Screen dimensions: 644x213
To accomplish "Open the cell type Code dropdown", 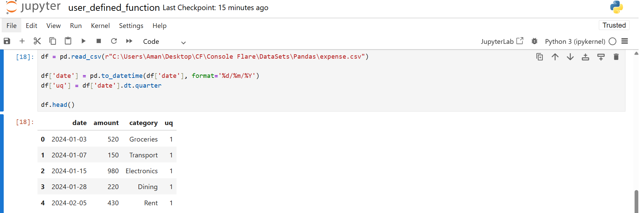I will click(x=164, y=41).
